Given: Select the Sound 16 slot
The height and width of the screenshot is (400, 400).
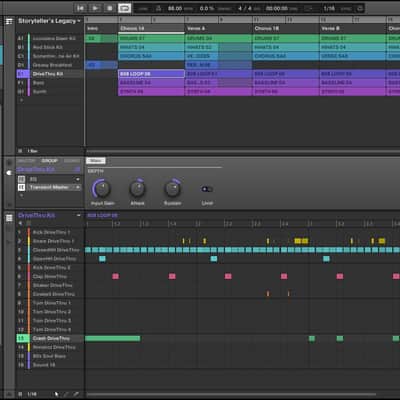Looking at the screenshot, I should 50,365.
